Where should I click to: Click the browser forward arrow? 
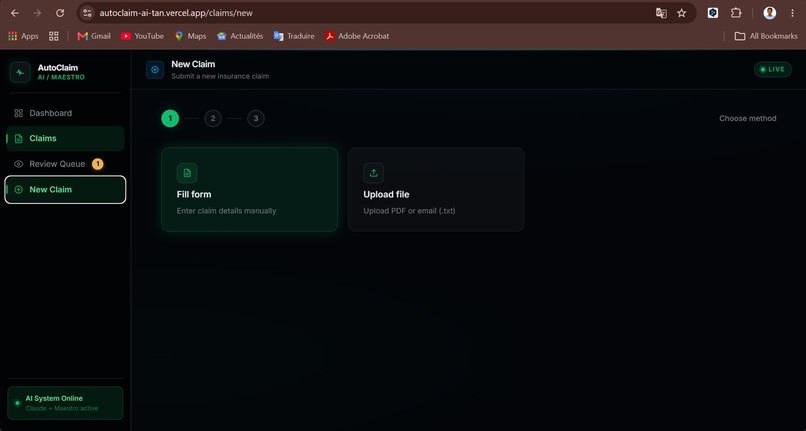click(37, 13)
